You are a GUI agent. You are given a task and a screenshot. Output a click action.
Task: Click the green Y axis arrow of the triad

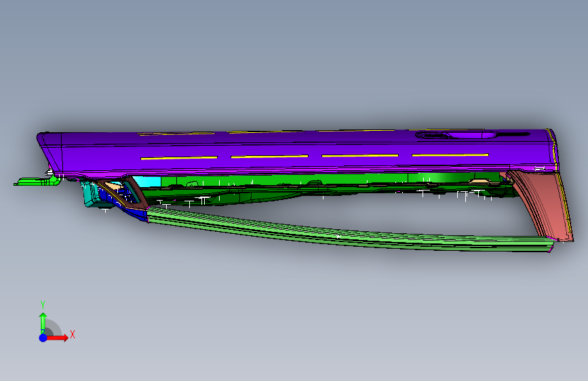[x=43, y=323]
